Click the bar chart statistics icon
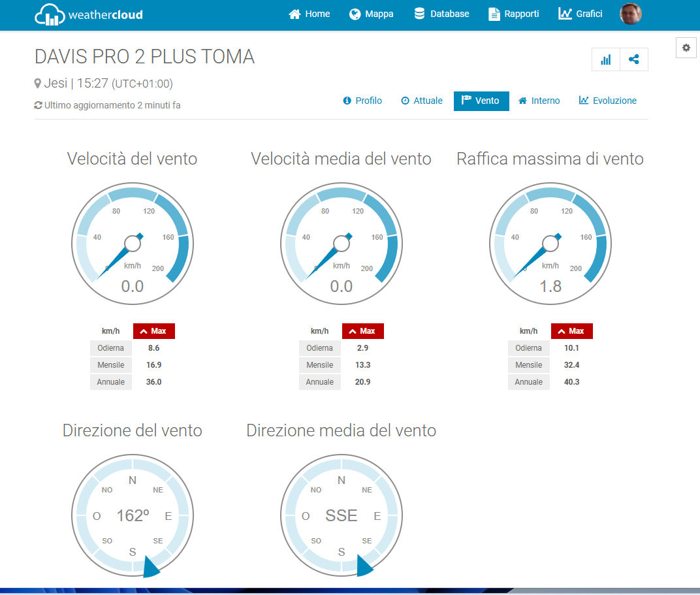 tap(605, 59)
